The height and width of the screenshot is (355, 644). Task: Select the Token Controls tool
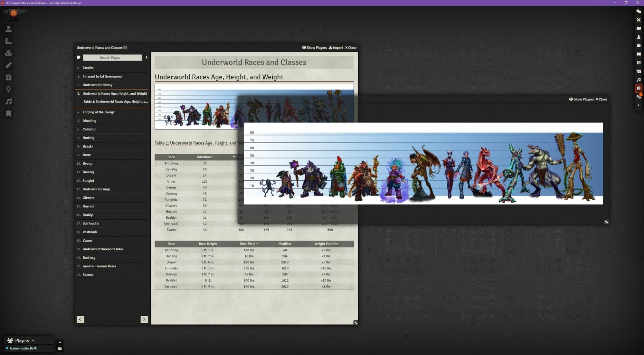click(9, 29)
